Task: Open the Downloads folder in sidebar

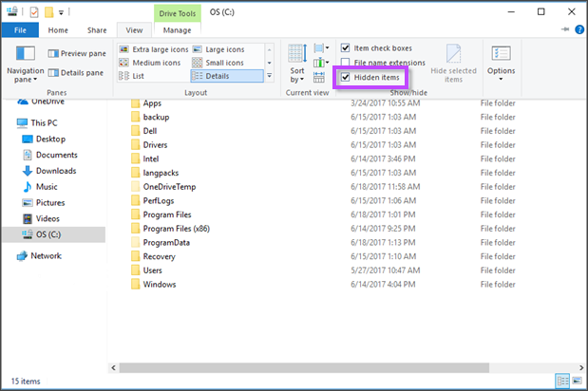Action: pyautogui.click(x=56, y=171)
